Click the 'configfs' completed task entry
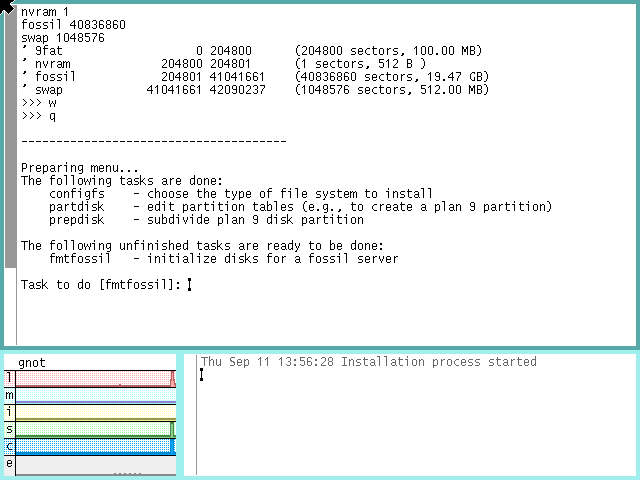 pyautogui.click(x=77, y=194)
